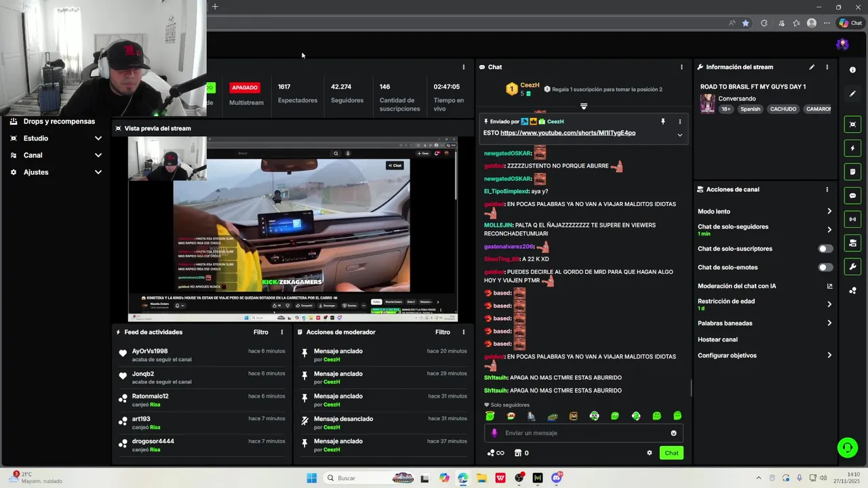Open the emoji picker in the chat input
This screenshot has width=868, height=488.
point(673,433)
